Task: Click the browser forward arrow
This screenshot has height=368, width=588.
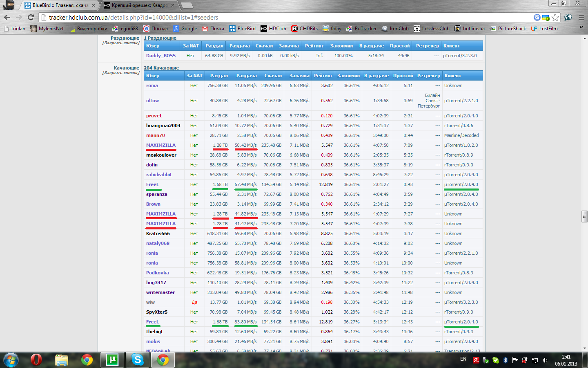Action: point(19,17)
